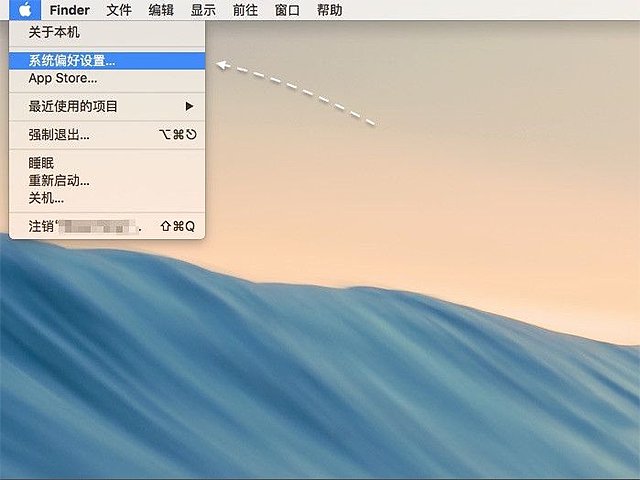Select 睡眠 to sleep the Mac

coord(107,163)
